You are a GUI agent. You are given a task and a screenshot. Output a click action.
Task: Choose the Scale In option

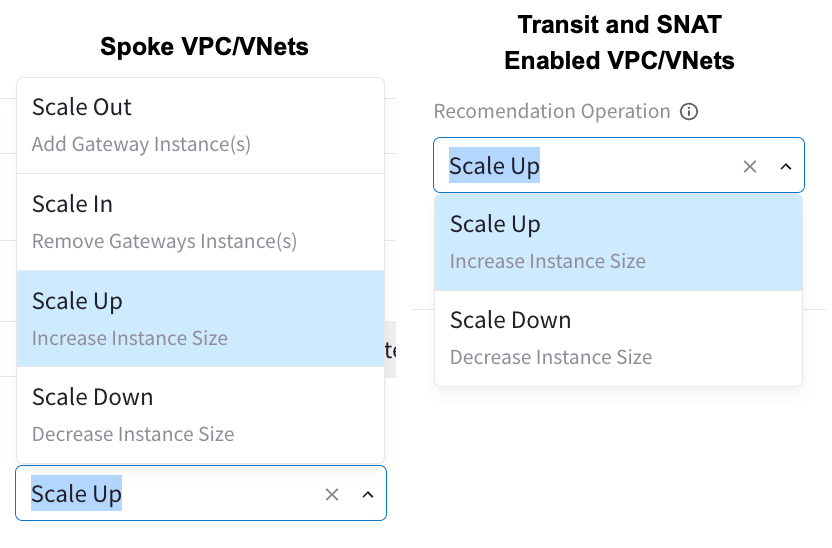pos(73,205)
